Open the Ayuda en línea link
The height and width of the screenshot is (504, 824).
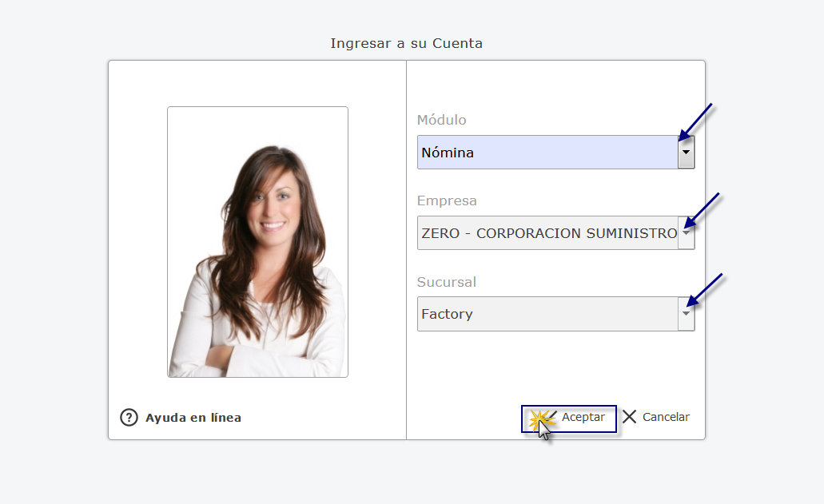[193, 418]
